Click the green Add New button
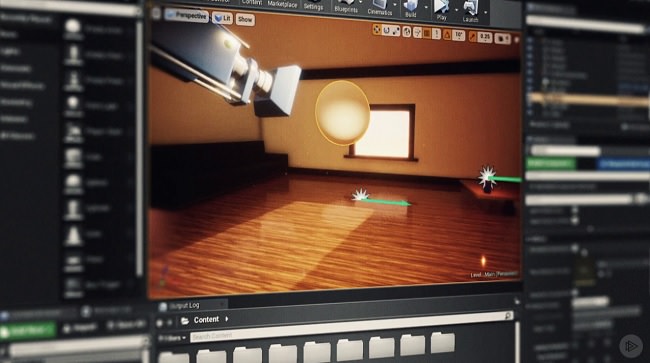The width and height of the screenshot is (650, 363). pyautogui.click(x=27, y=330)
